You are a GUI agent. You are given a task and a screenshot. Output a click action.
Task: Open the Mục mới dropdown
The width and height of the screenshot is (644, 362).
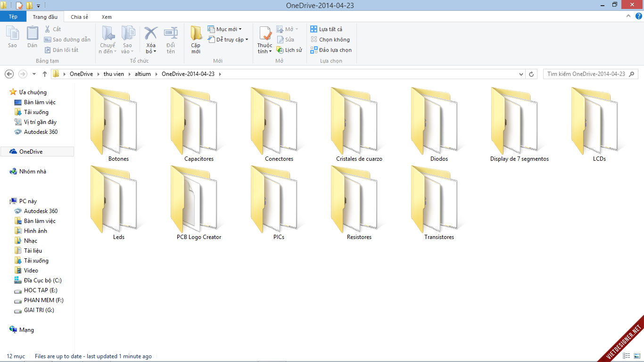[x=225, y=29]
